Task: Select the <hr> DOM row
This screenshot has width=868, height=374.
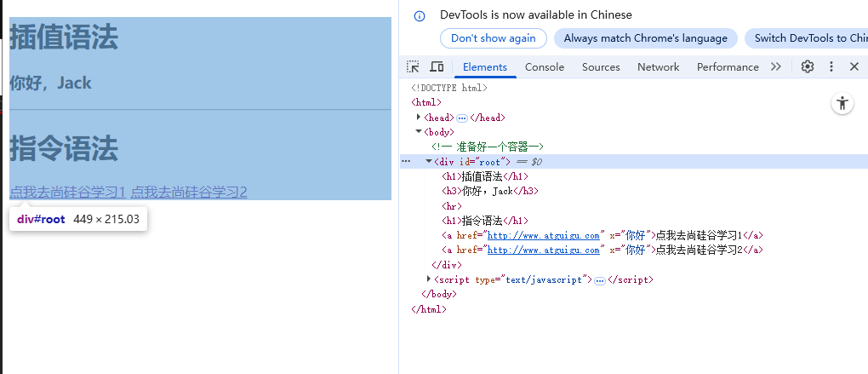Action: 452,205
